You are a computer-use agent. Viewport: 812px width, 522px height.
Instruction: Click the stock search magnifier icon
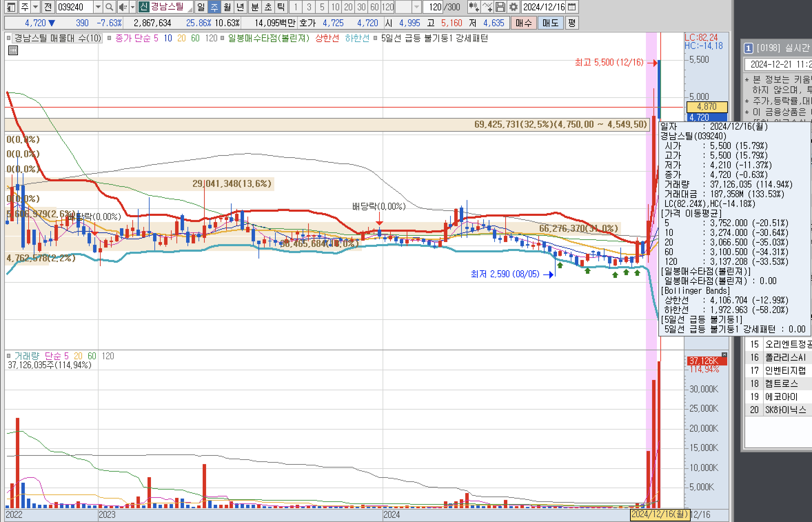coord(109,7)
